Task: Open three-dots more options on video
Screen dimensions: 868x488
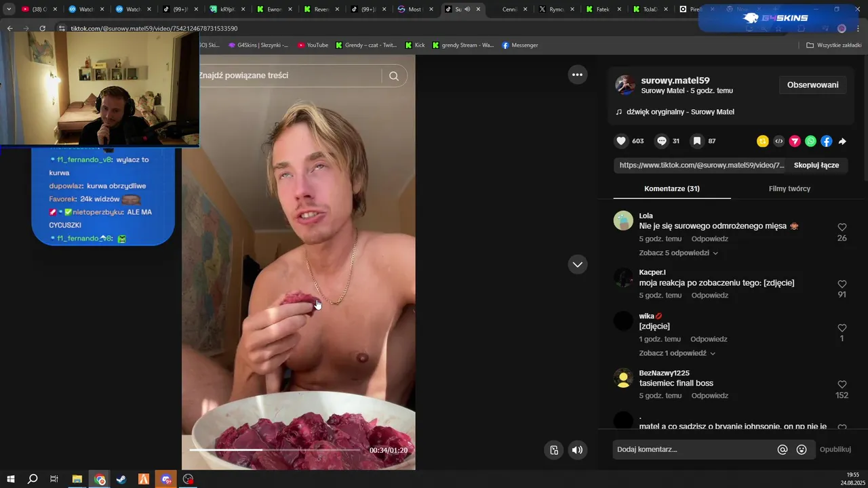Action: click(x=577, y=75)
